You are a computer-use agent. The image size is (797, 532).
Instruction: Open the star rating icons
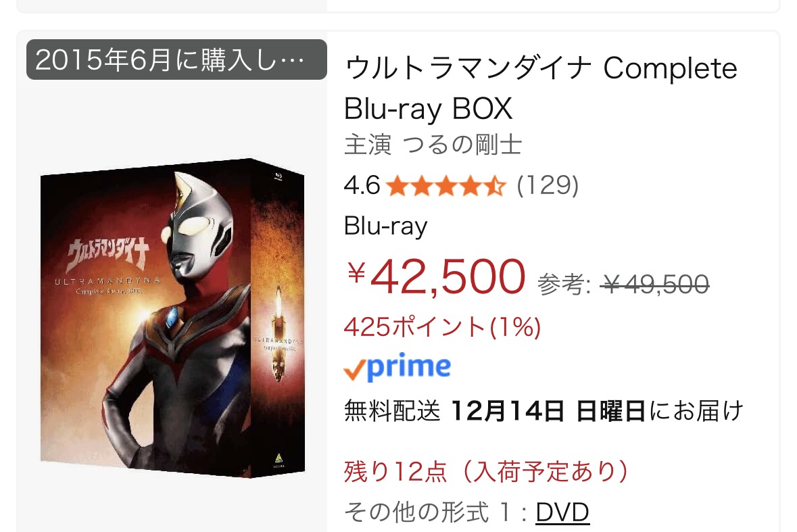click(x=445, y=186)
